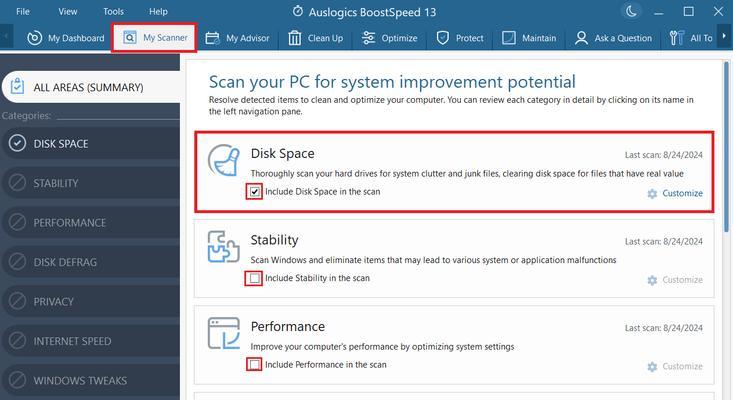
Task: Click the Maintain square icon
Action: (509, 38)
